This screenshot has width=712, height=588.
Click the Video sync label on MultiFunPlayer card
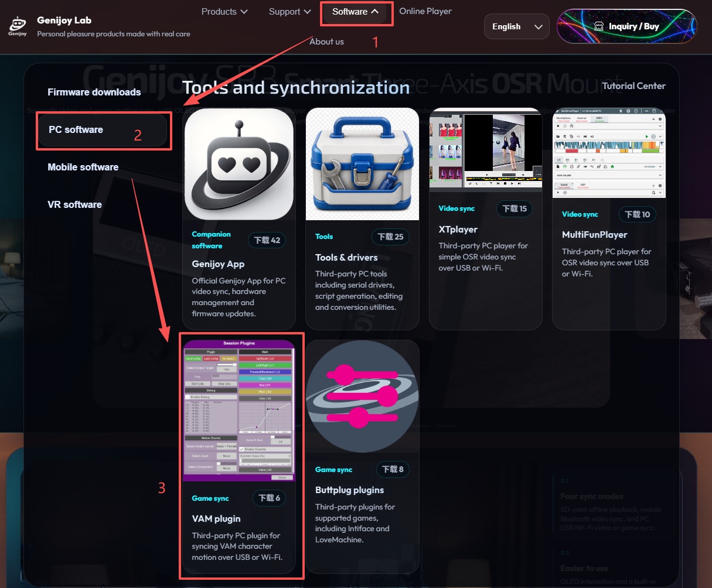coord(580,214)
